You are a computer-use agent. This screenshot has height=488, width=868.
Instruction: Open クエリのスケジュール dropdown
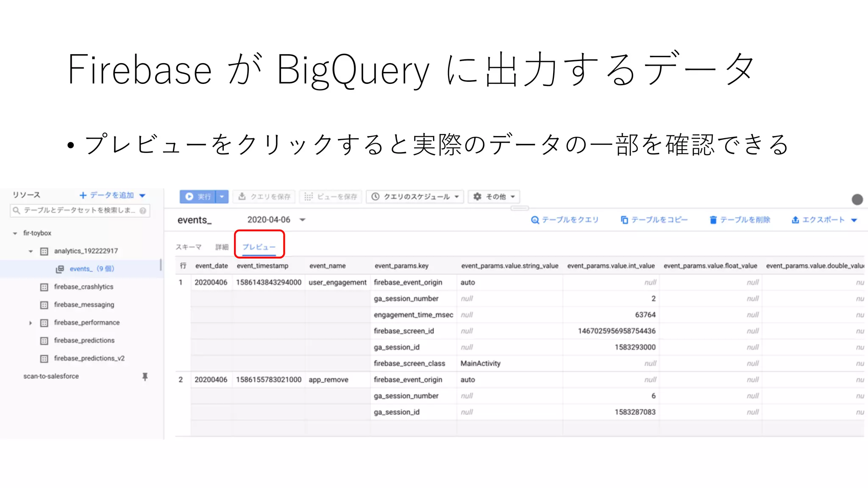(415, 197)
